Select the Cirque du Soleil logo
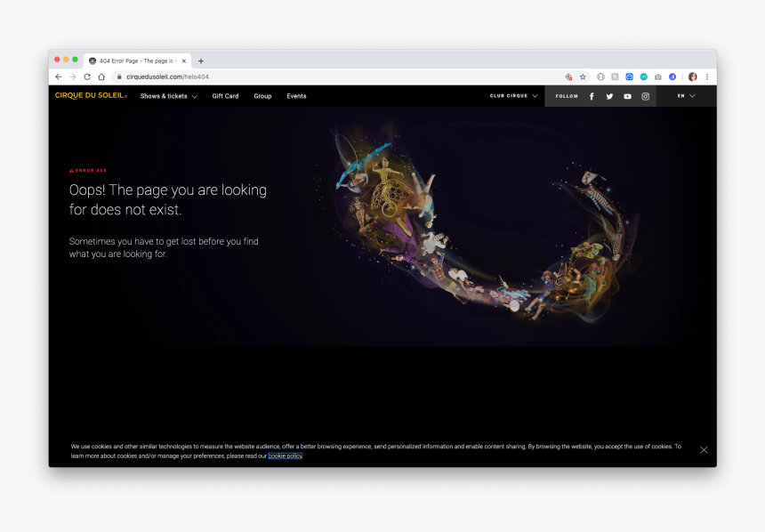 pyautogui.click(x=89, y=96)
